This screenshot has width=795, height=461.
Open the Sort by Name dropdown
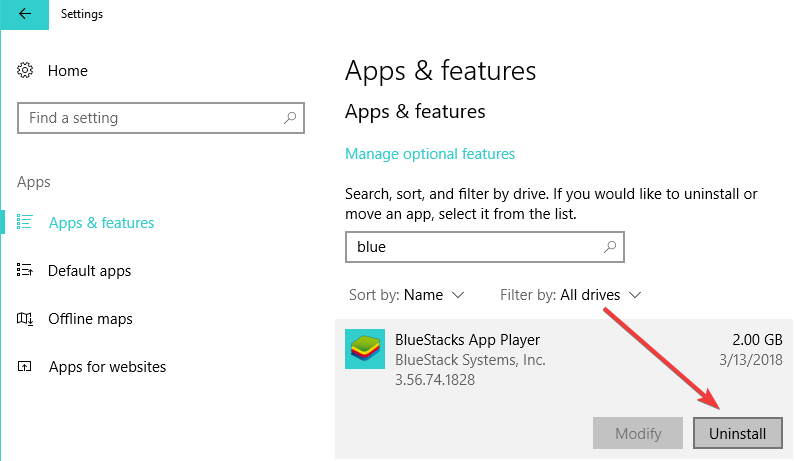pyautogui.click(x=407, y=295)
